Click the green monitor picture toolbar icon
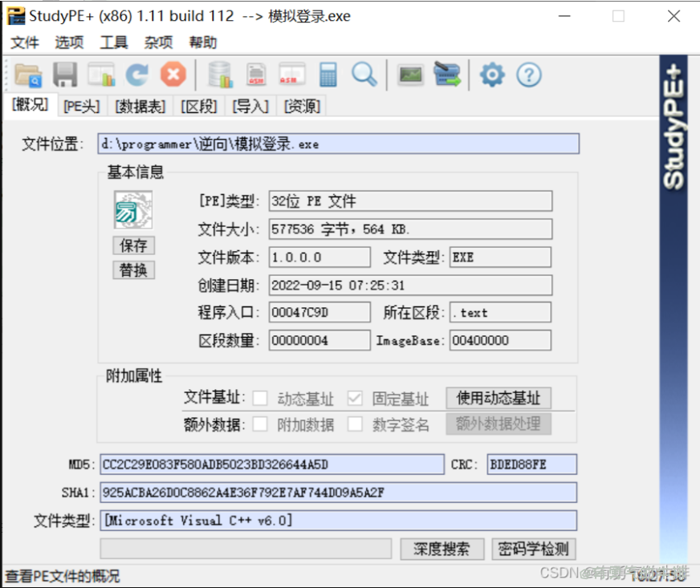 click(411, 75)
